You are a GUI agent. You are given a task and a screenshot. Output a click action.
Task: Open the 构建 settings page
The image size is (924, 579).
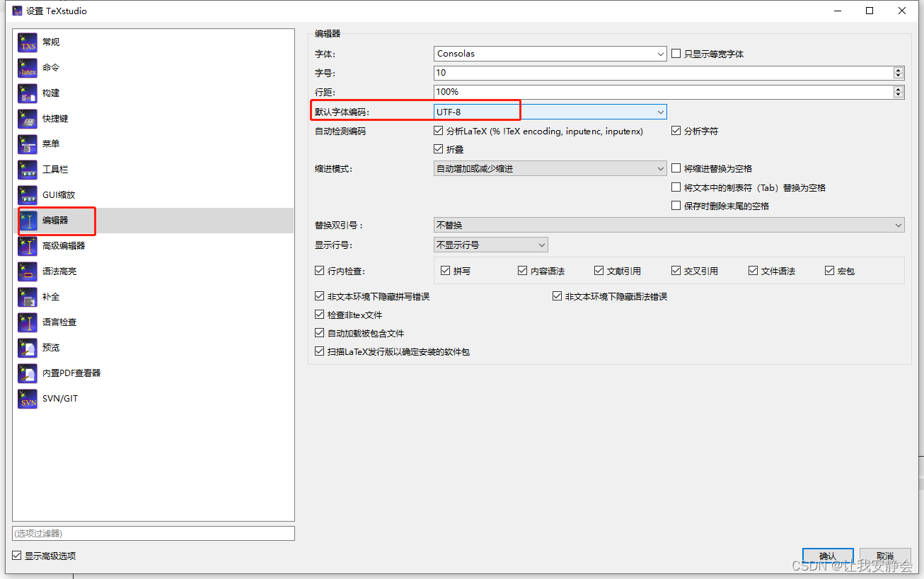click(154, 93)
